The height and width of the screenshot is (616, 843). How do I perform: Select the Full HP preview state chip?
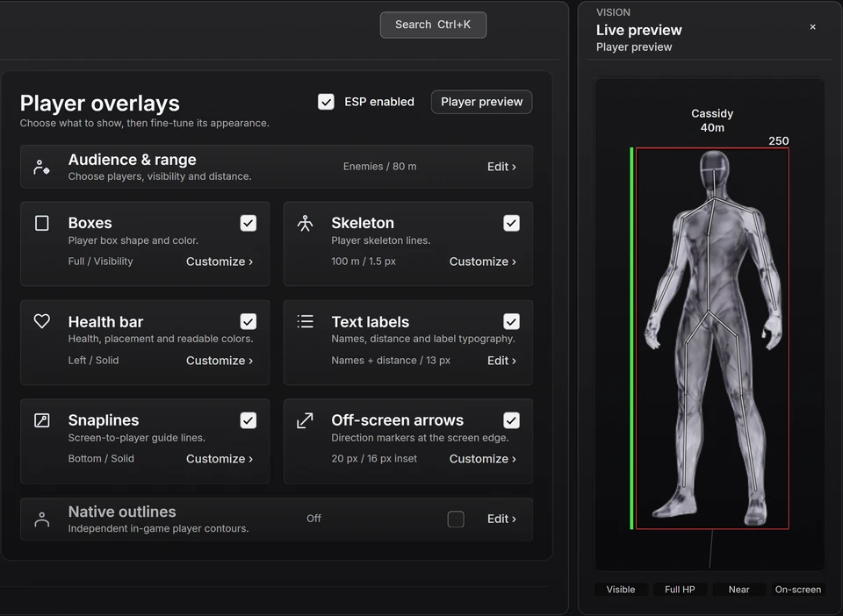tap(680, 589)
